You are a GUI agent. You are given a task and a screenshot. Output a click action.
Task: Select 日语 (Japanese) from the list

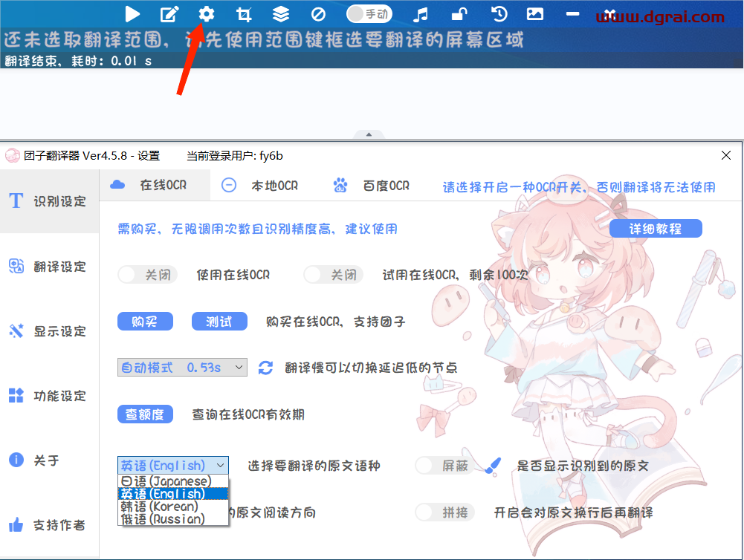(173, 481)
